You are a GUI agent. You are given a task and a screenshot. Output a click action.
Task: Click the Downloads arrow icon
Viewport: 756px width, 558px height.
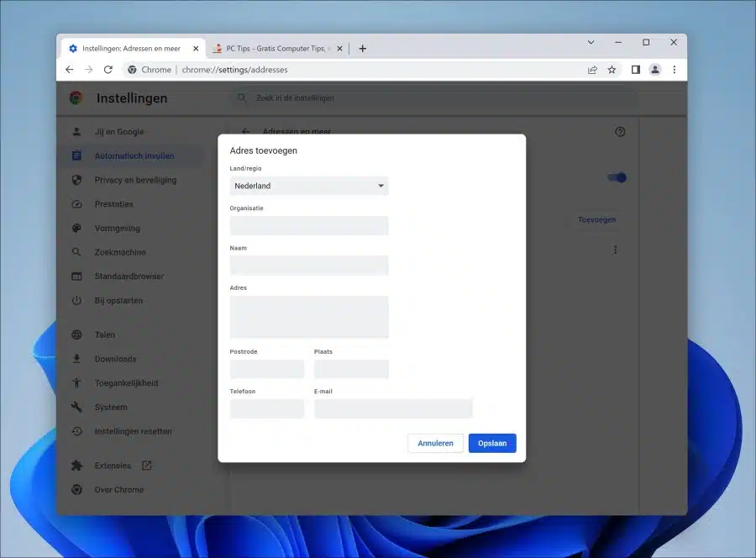pyautogui.click(x=76, y=359)
